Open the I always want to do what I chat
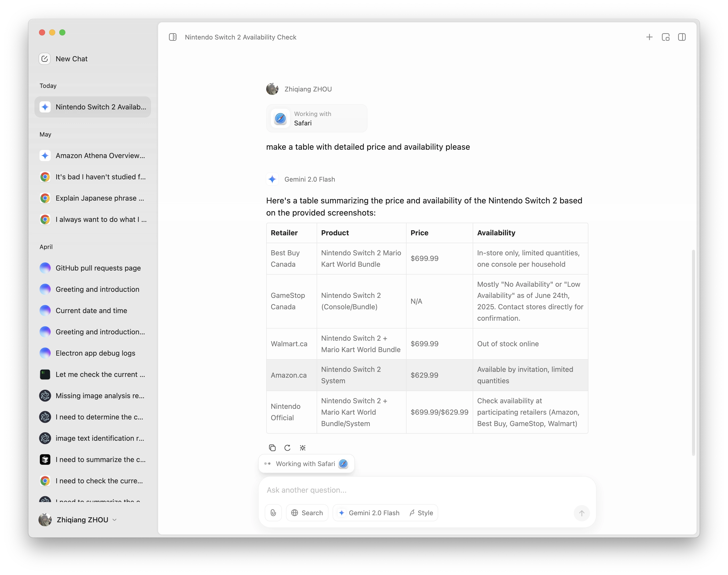This screenshot has width=728, height=575. pyautogui.click(x=92, y=220)
